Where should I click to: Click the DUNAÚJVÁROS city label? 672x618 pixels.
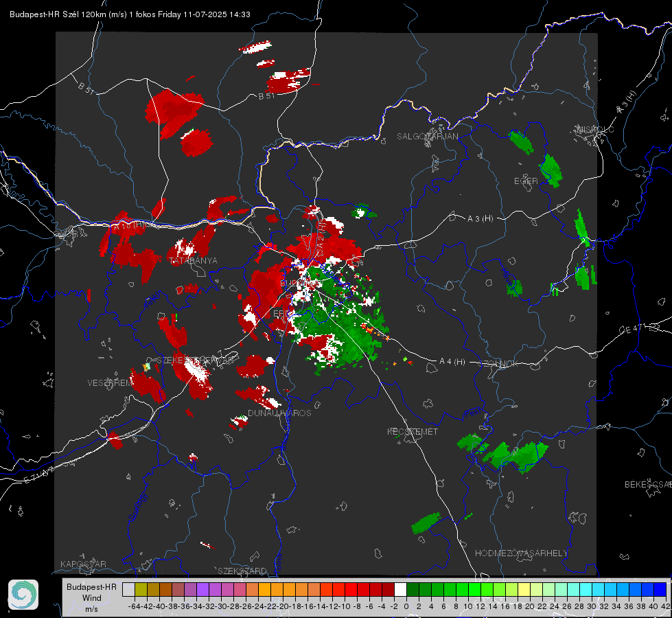tap(279, 413)
